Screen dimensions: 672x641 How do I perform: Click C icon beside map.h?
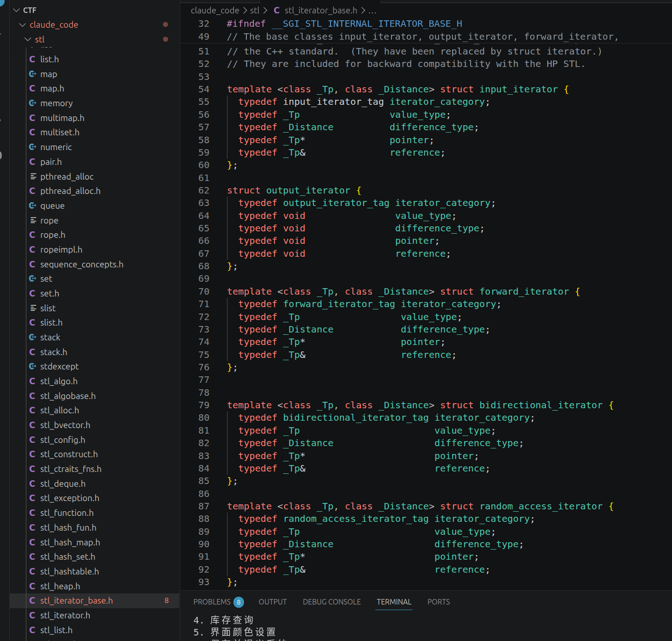tap(32, 88)
